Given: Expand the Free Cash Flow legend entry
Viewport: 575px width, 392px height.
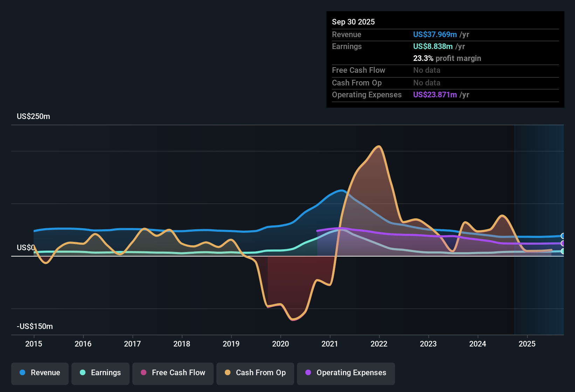Looking at the screenshot, I should point(173,373).
